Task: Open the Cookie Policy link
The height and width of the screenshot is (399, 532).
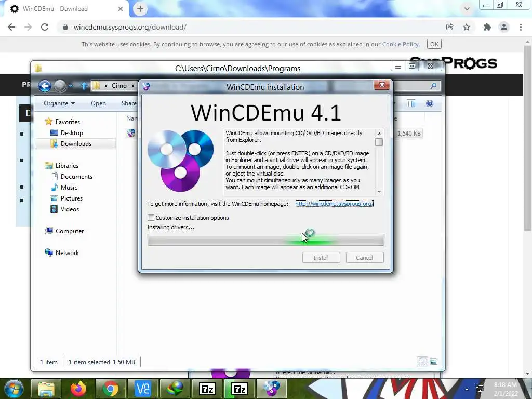Action: (401, 44)
